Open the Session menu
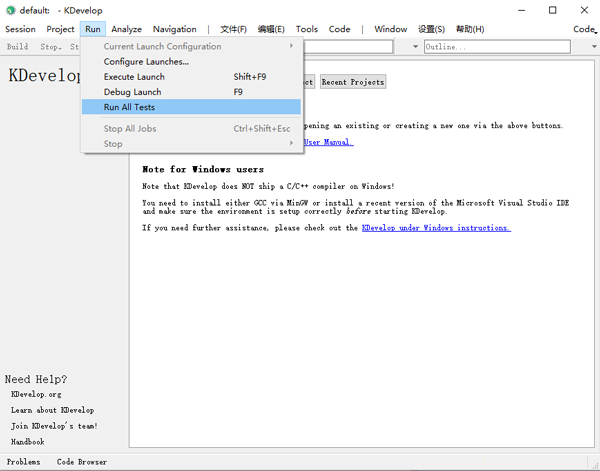600x471 pixels. coord(20,29)
